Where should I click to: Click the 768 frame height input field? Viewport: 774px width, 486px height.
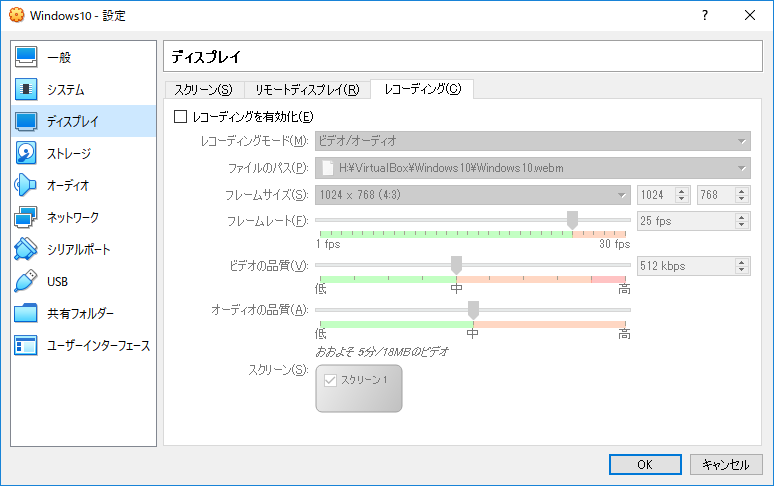click(x=716, y=195)
